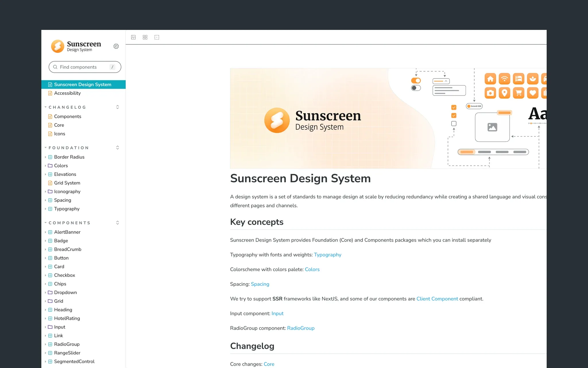Viewport: 588px width, 368px height.
Task: Click the Changelog Core document icon
Action: pos(50,125)
